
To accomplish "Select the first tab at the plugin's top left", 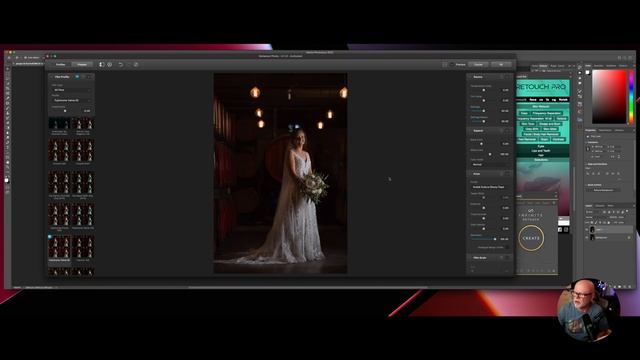I will coord(60,64).
